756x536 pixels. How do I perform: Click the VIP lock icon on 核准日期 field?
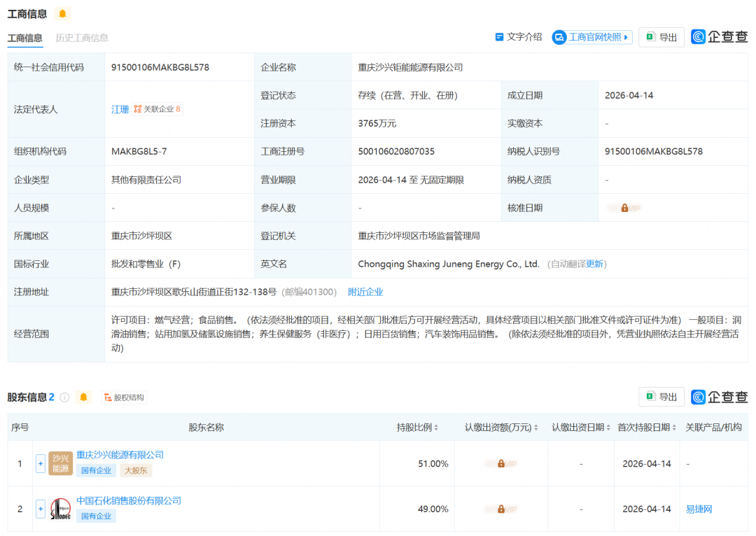click(x=624, y=207)
